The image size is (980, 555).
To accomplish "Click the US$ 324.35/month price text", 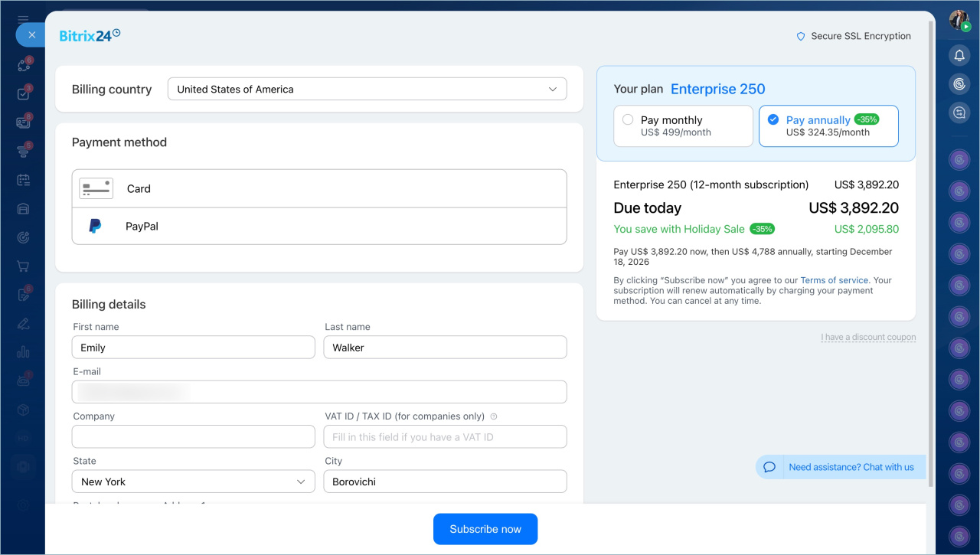I will (828, 132).
